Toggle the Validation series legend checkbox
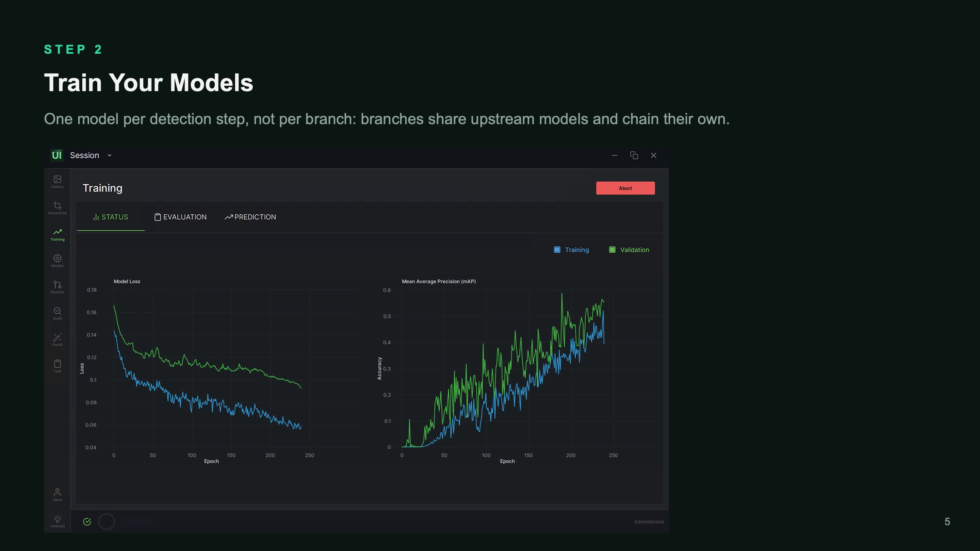 pos(612,250)
